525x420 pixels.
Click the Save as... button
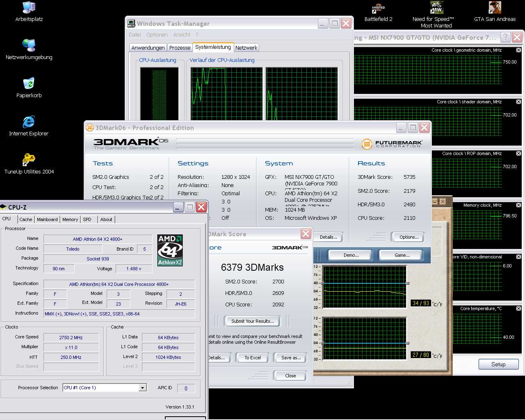tap(291, 358)
